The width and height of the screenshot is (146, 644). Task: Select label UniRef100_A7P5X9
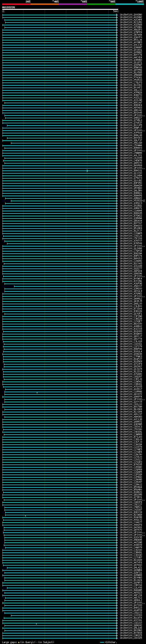click(131, 133)
